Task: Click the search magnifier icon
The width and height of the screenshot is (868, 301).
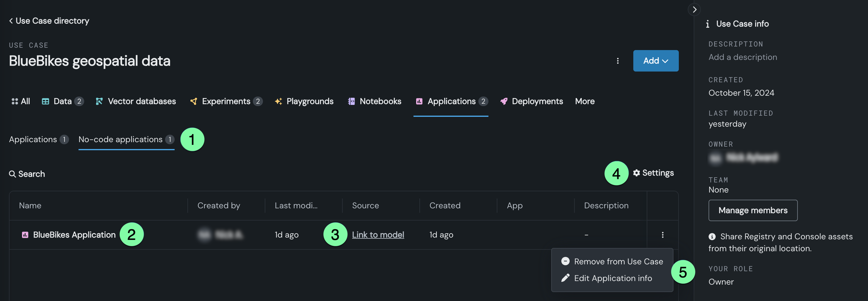Action: [12, 174]
